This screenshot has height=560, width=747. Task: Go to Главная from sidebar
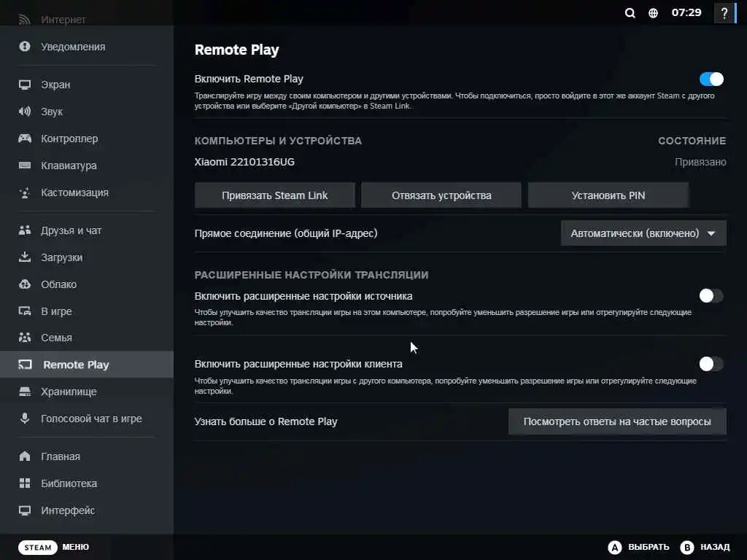(87, 456)
